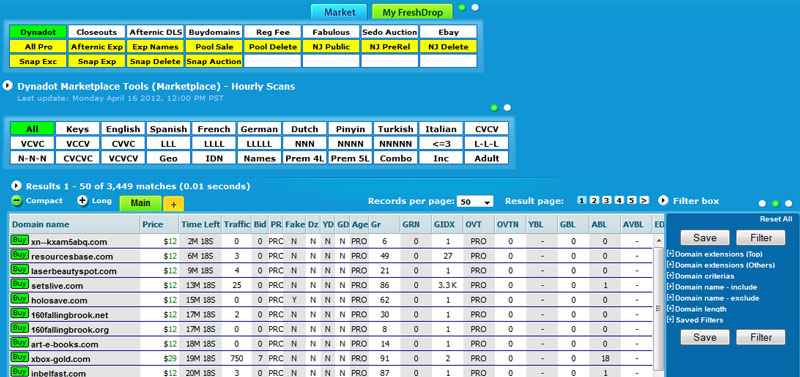This screenshot has width=800, height=377.
Task: Click Buy icon for art-e-books.com
Action: [20, 342]
